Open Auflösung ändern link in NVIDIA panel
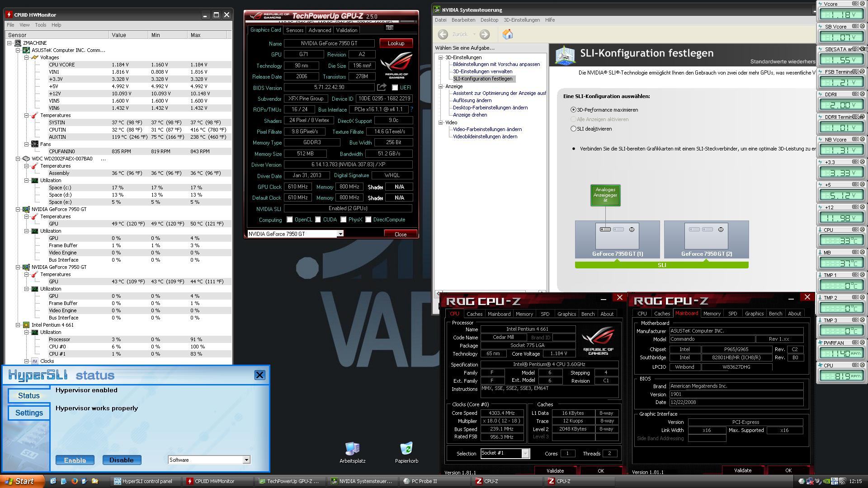This screenshot has width=868, height=488. click(x=472, y=100)
